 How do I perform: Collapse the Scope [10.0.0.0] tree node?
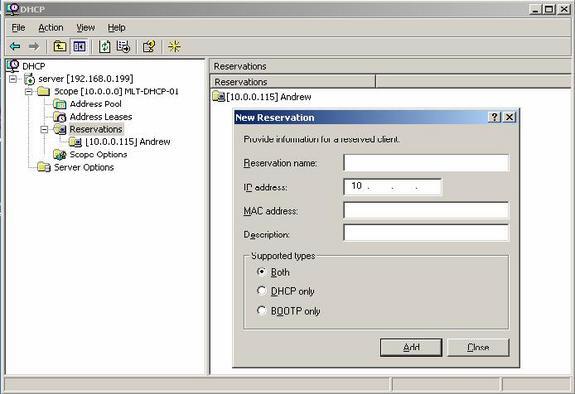(x=29, y=91)
